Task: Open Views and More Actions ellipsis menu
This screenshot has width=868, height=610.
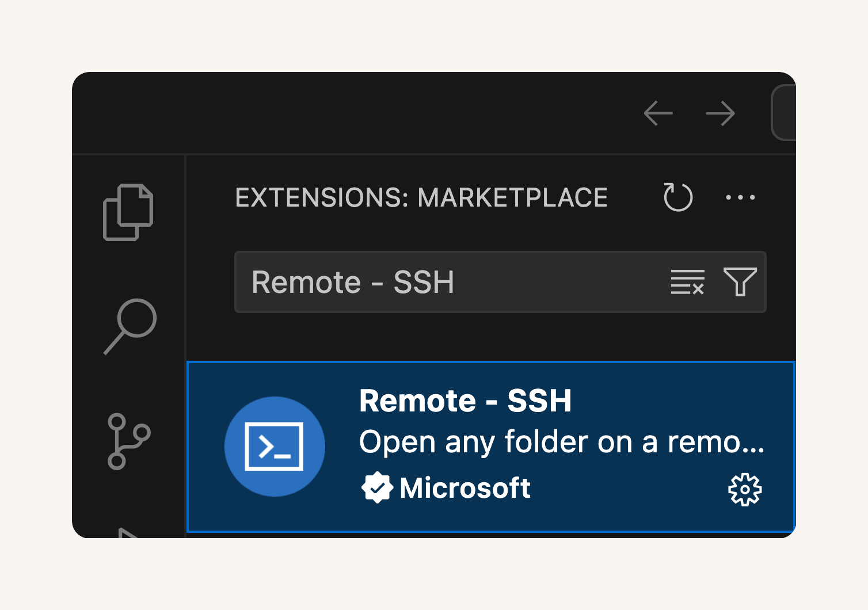Action: (x=740, y=197)
